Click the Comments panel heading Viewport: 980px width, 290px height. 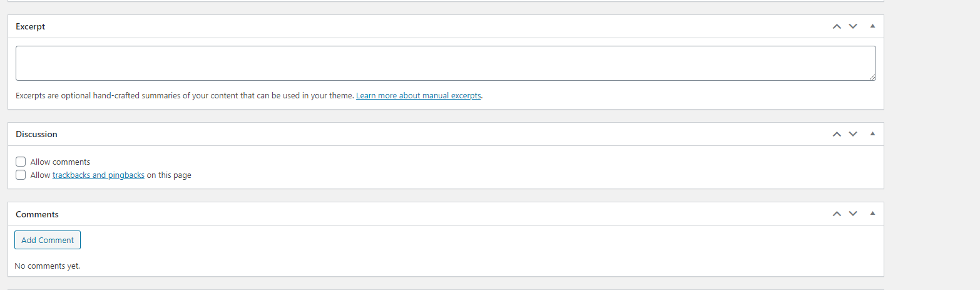[x=37, y=214]
